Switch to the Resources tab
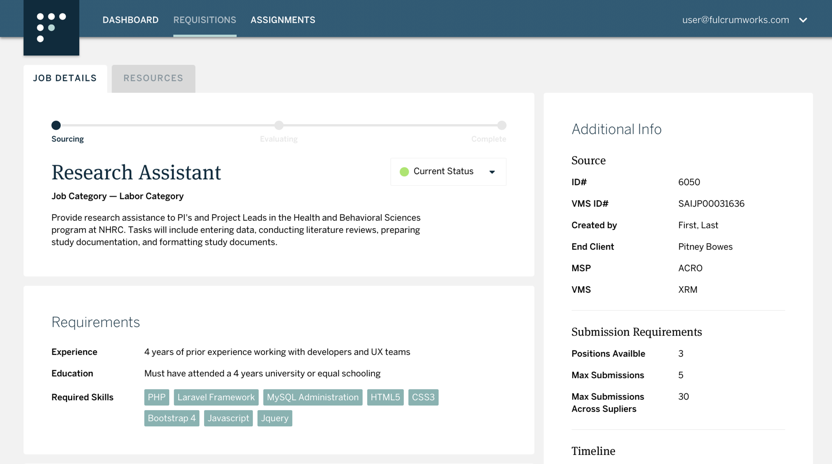Screen dimensions: 832x464 (153, 78)
